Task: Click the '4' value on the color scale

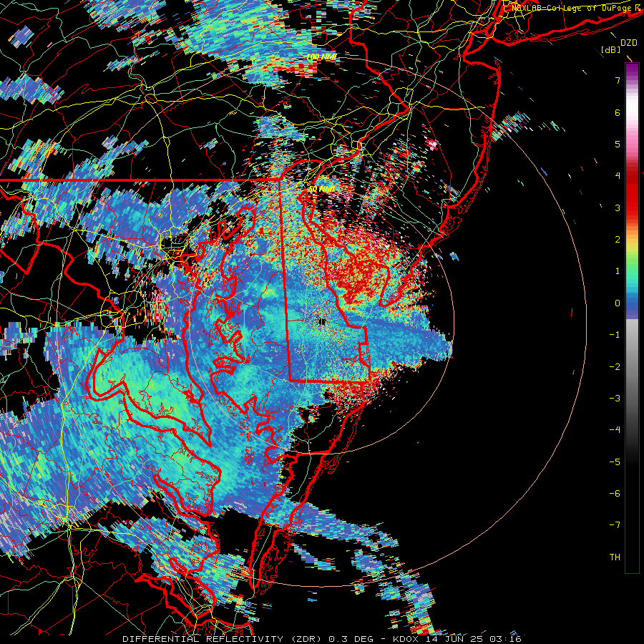Action: 618,176
